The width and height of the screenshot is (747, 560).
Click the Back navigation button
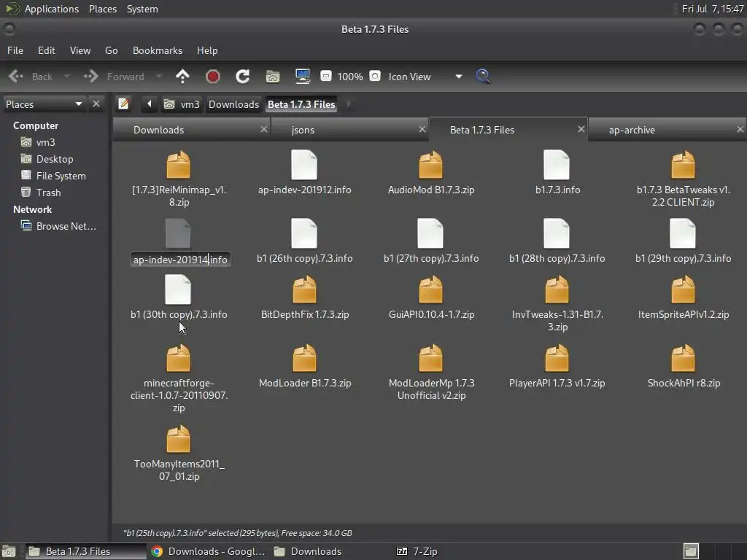tap(31, 76)
